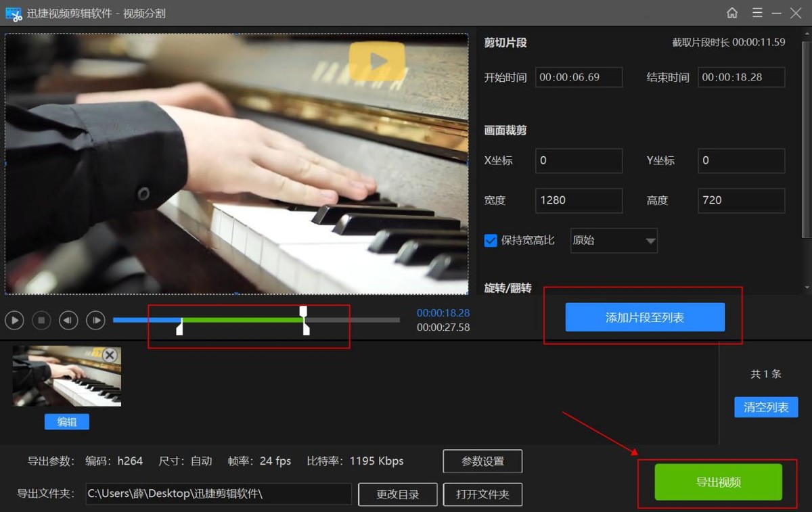
Task: Click the 编辑 button under the thumbnail
Action: pos(67,422)
